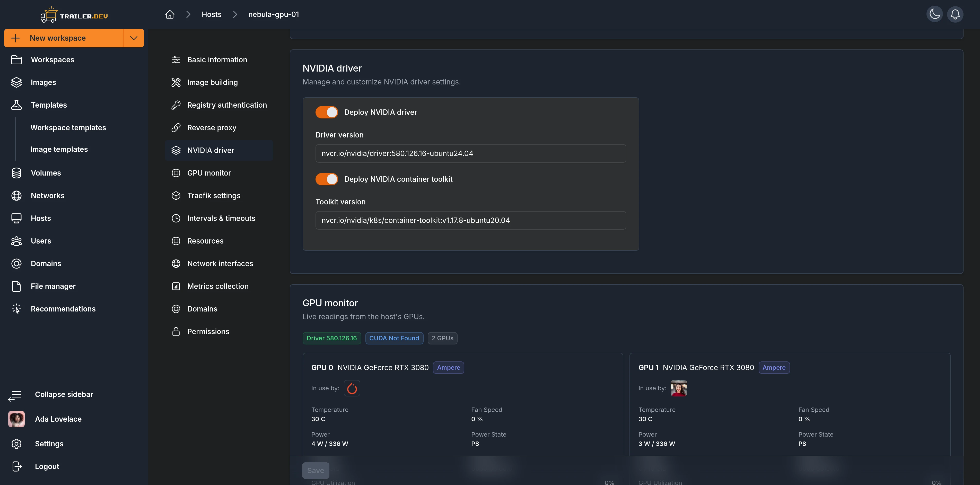Edit the Driver version input field
The width and height of the screenshot is (980, 485).
coord(471,153)
